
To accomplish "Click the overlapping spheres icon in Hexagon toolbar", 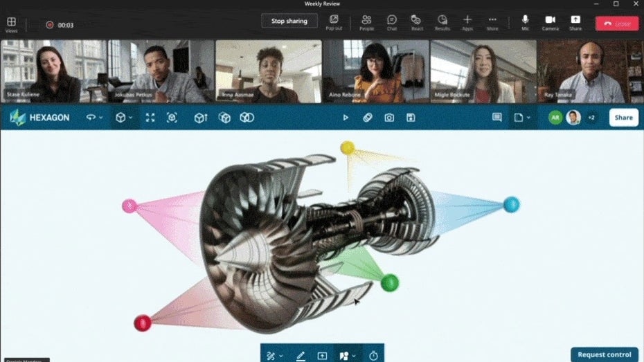I will coord(247,118).
